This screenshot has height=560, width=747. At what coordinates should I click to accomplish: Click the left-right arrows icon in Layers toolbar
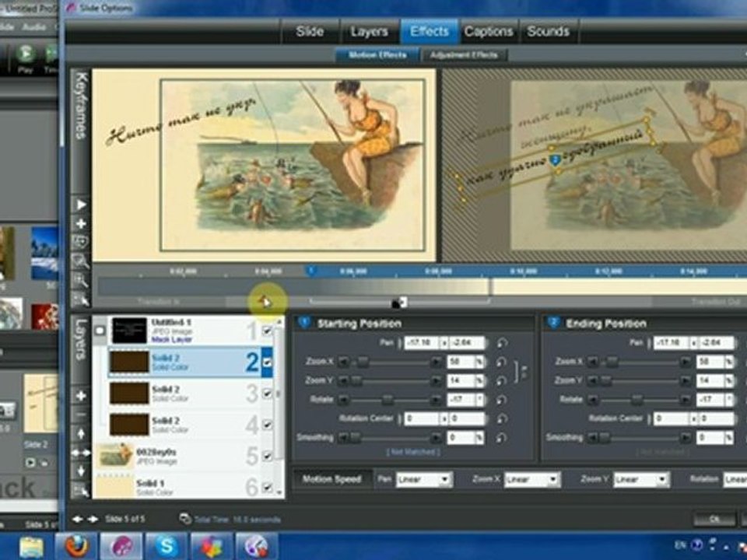pos(80,453)
